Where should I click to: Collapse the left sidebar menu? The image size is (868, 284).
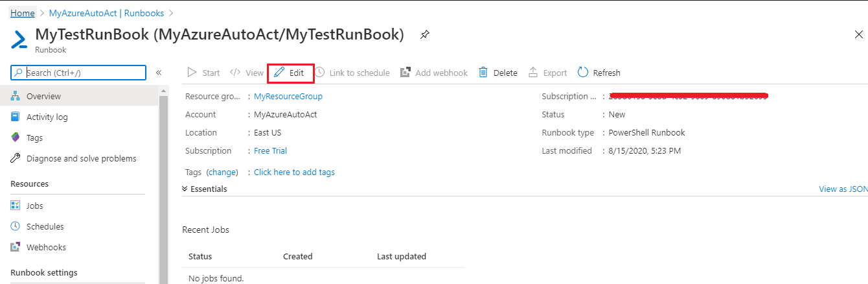coord(159,73)
